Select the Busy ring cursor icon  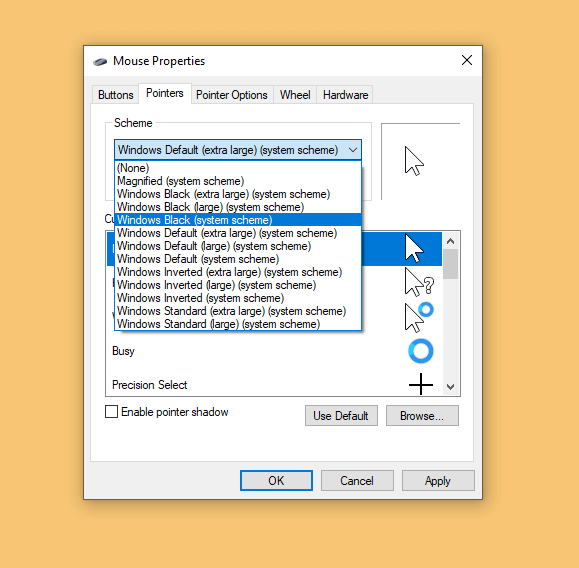[421, 351]
